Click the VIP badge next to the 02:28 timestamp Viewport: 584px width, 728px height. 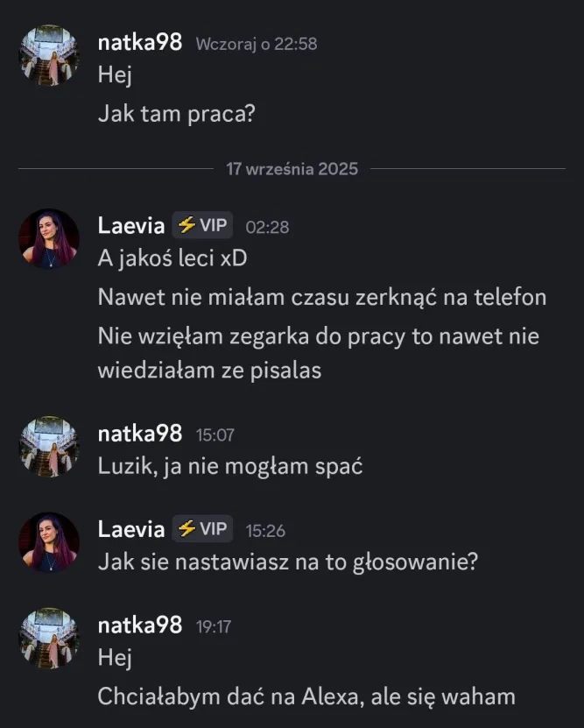pyautogui.click(x=203, y=225)
